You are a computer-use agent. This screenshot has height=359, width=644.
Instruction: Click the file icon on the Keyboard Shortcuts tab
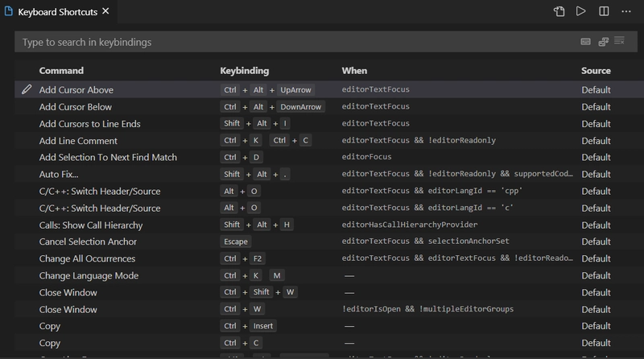[8, 11]
